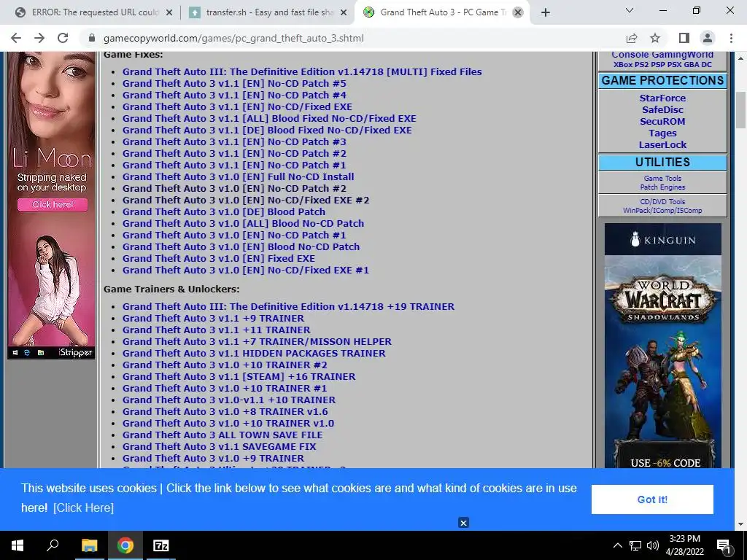
Task: Close the Grand Theft Auto 3 tab
Action: point(518,12)
